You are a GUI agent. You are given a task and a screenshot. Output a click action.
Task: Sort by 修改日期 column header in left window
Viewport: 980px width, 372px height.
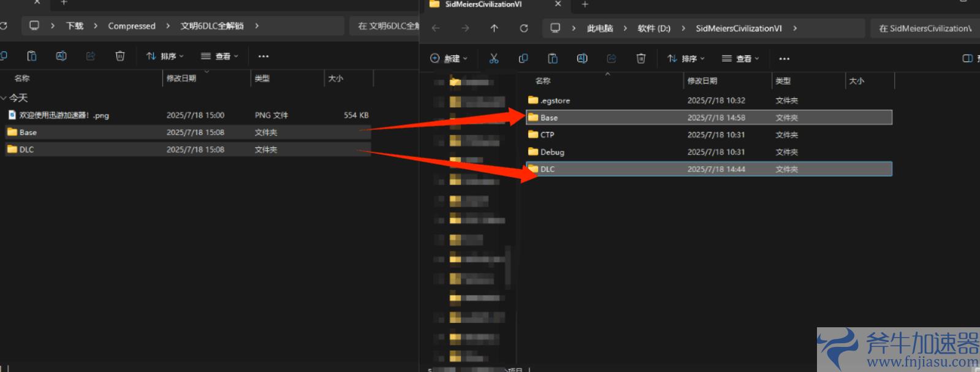point(181,78)
